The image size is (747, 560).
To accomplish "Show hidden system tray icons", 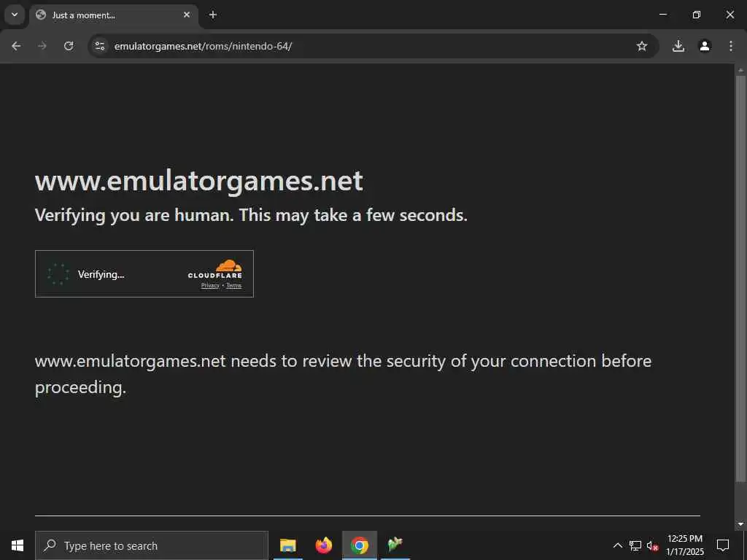I will 617,545.
